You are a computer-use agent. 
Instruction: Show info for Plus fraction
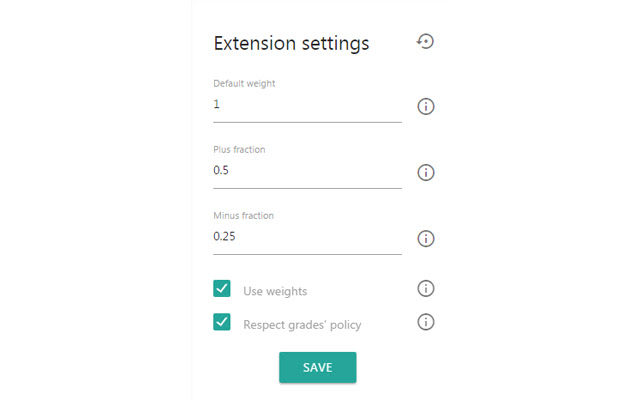pos(426,173)
